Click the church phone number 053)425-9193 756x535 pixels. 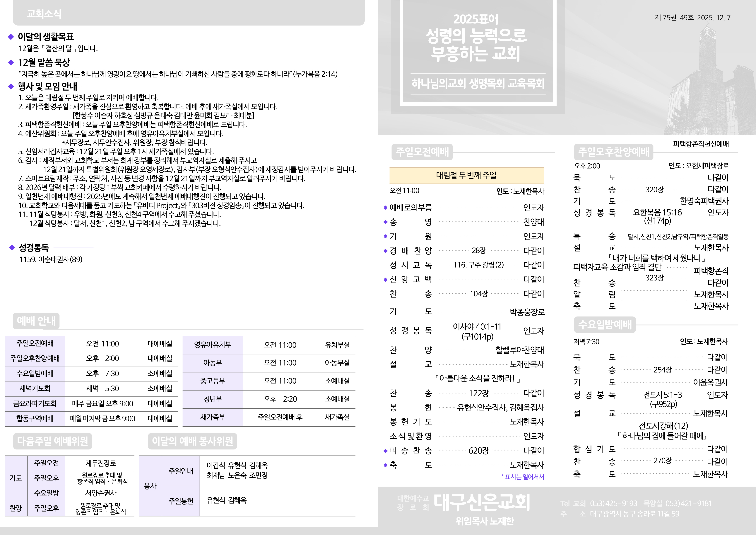tap(613, 503)
